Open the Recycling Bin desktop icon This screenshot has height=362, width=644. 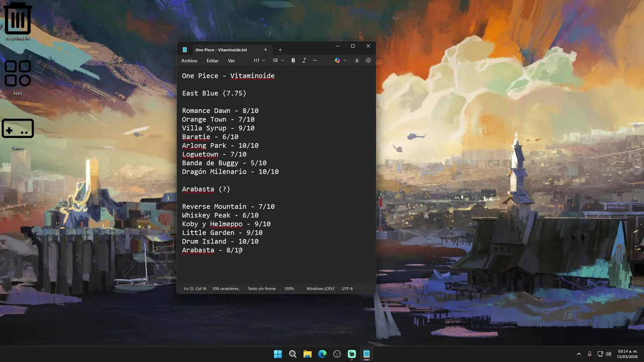click(x=18, y=21)
